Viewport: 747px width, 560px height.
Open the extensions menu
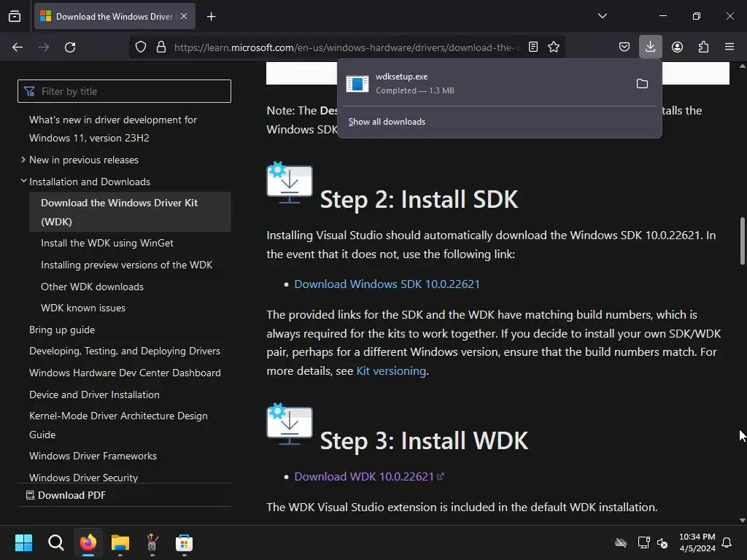(703, 47)
